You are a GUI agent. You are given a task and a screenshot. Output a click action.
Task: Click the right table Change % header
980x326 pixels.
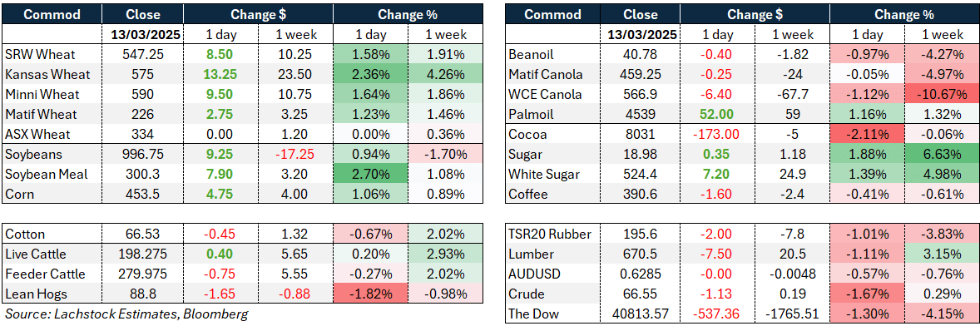tap(904, 14)
